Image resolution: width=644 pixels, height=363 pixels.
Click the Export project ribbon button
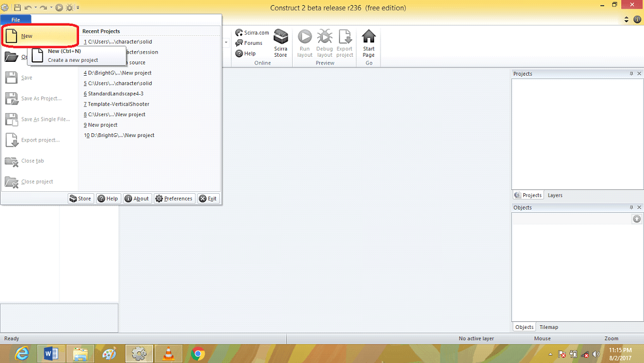[344, 43]
